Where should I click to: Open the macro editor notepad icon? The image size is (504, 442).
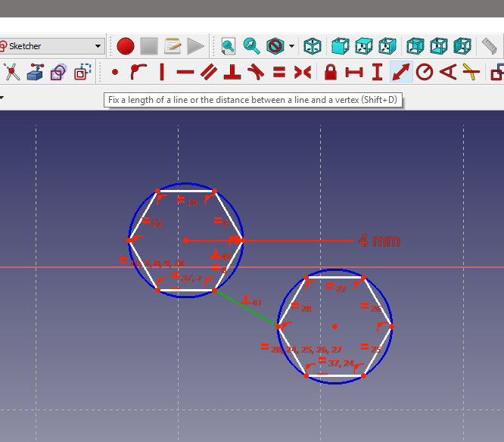pos(173,46)
